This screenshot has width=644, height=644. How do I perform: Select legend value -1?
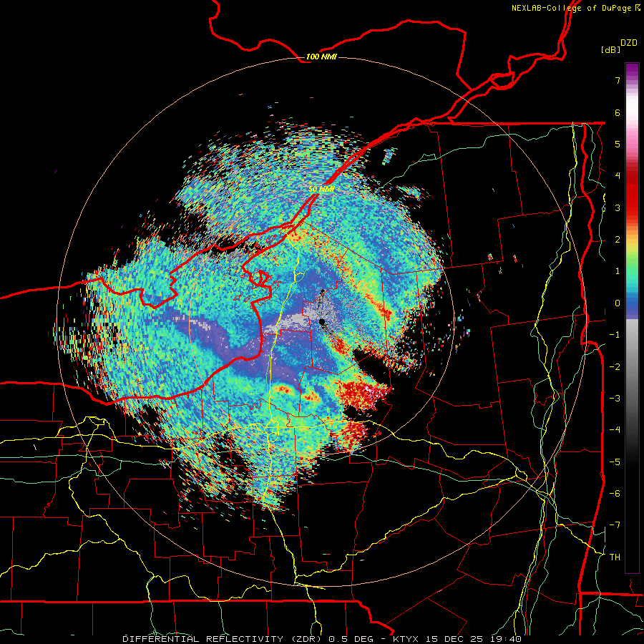click(x=615, y=335)
